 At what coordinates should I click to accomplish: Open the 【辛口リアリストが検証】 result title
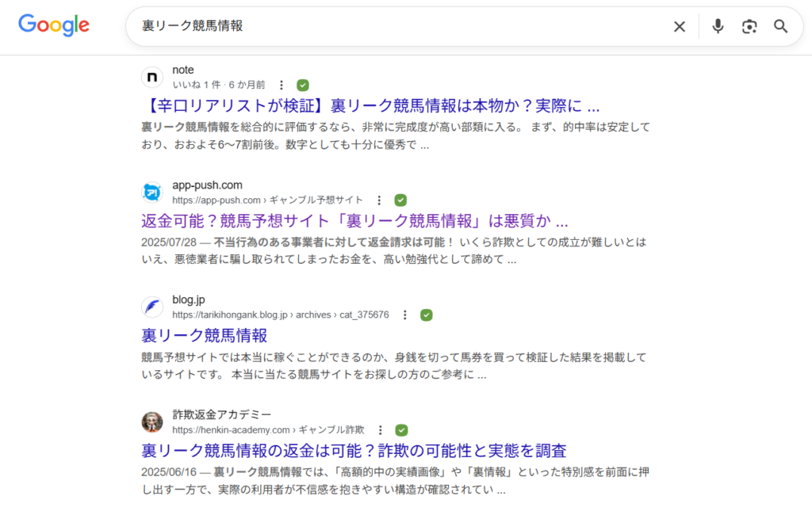point(370,106)
